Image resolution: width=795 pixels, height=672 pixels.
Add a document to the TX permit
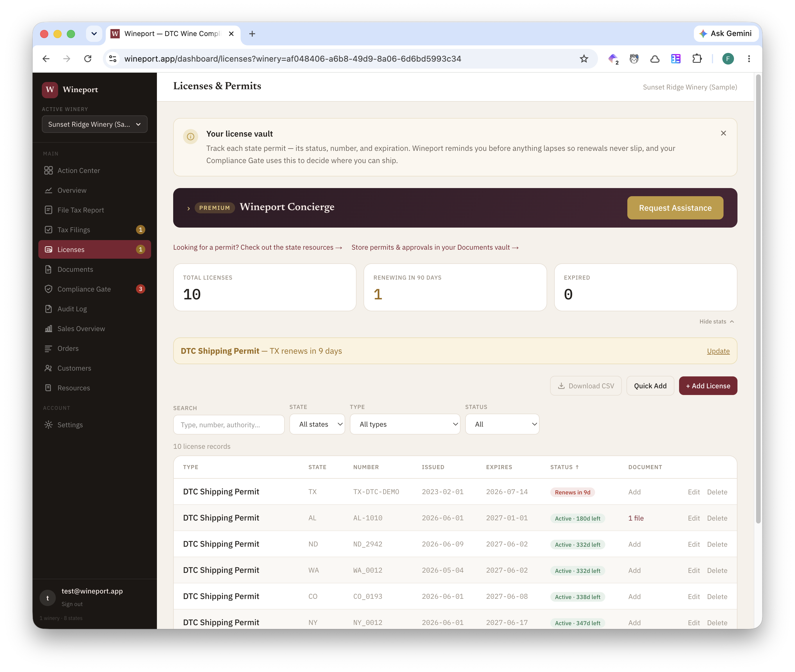pos(634,492)
